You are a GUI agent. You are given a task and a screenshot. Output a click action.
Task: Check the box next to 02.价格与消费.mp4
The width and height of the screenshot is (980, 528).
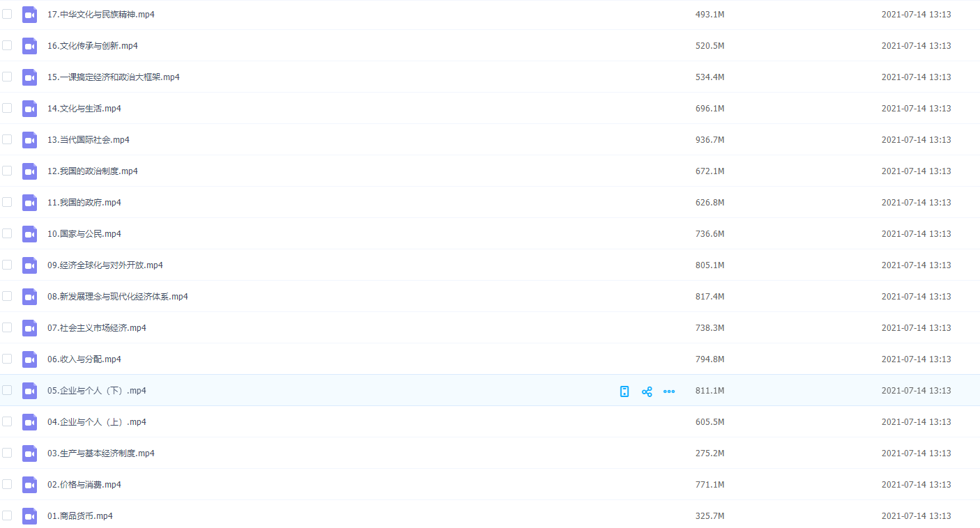click(7, 484)
